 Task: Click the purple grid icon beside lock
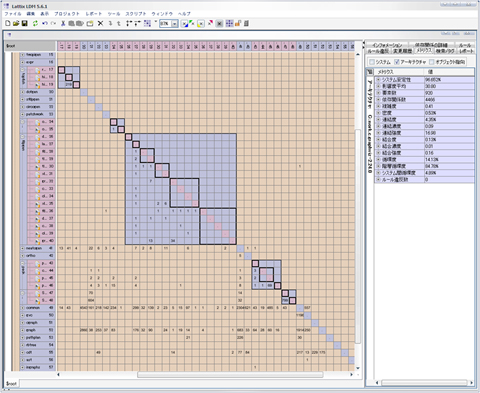click(229, 23)
